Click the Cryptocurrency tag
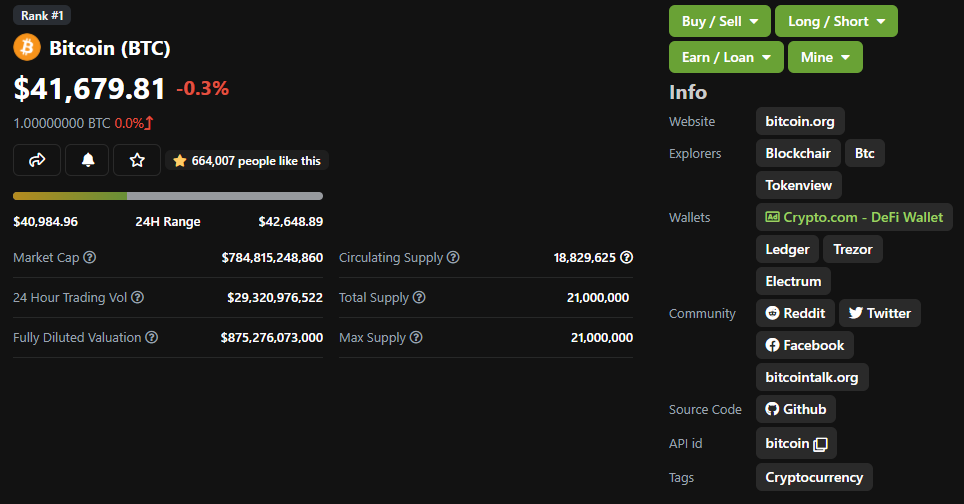The height and width of the screenshot is (504, 964). coord(814,477)
